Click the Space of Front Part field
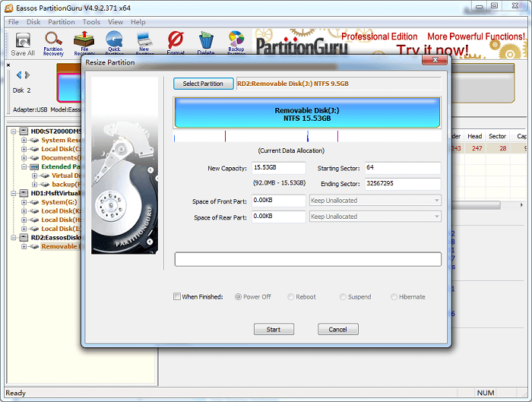Screen dimensions: 532x402 pos(279,201)
